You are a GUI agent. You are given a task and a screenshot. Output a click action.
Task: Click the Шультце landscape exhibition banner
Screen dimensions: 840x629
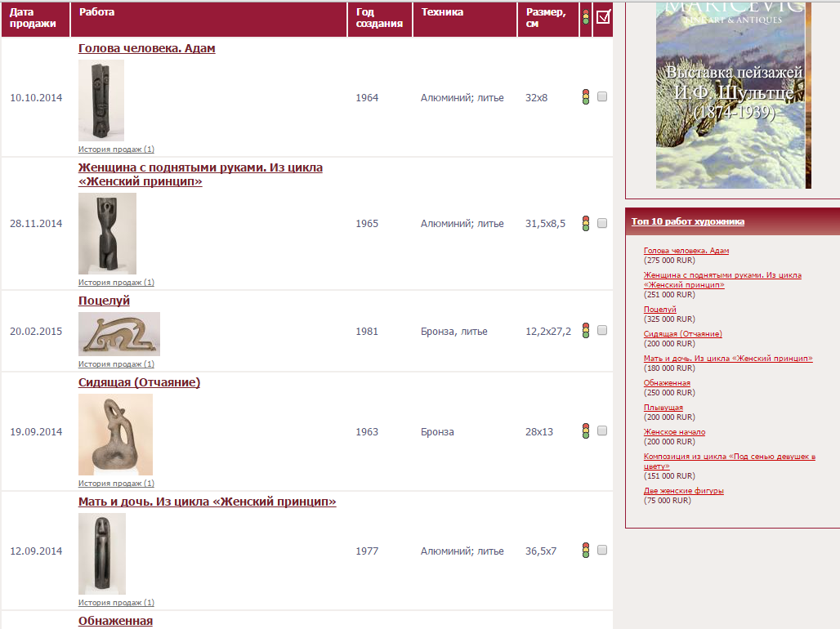coord(733,94)
